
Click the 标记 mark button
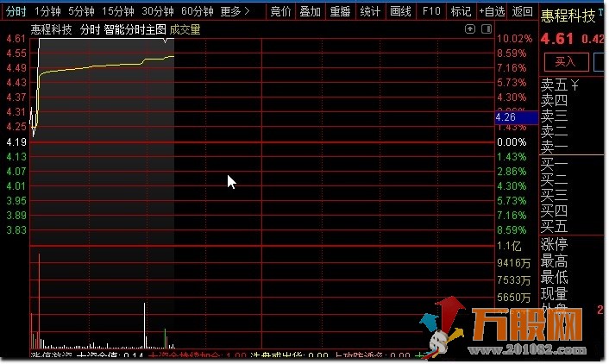point(461,11)
